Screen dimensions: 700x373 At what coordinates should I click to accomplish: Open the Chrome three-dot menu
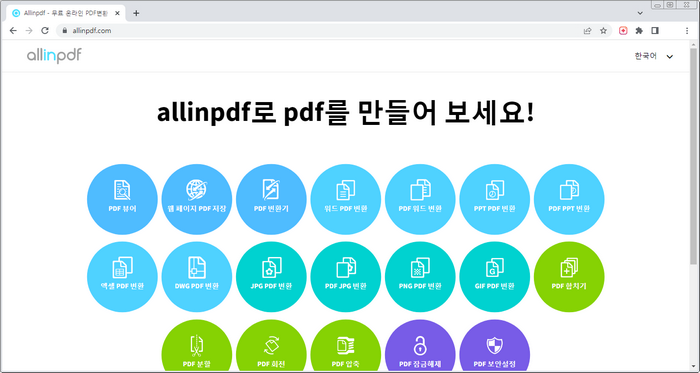pyautogui.click(x=687, y=31)
